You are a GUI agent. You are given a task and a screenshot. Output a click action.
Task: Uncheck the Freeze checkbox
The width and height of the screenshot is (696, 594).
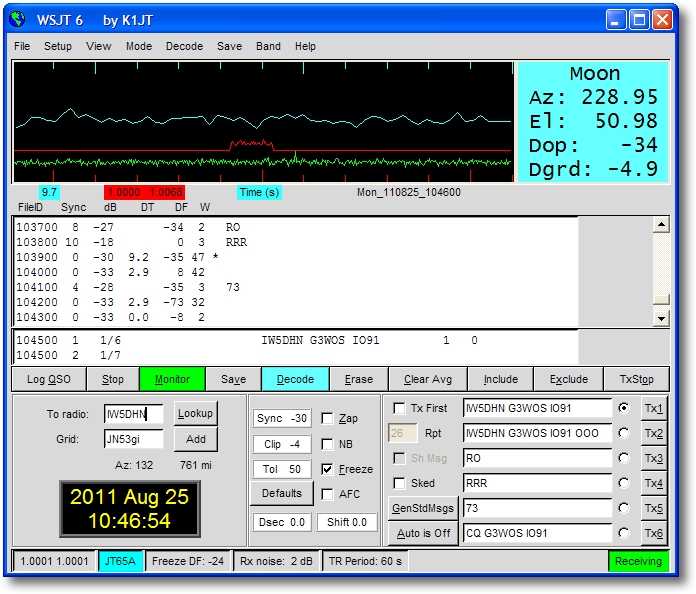pyautogui.click(x=327, y=469)
